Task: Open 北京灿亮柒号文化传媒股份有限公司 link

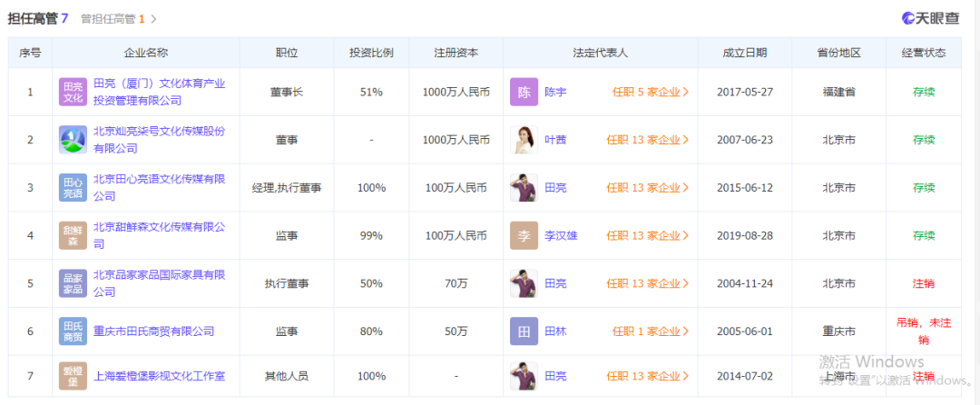Action: pos(160,139)
